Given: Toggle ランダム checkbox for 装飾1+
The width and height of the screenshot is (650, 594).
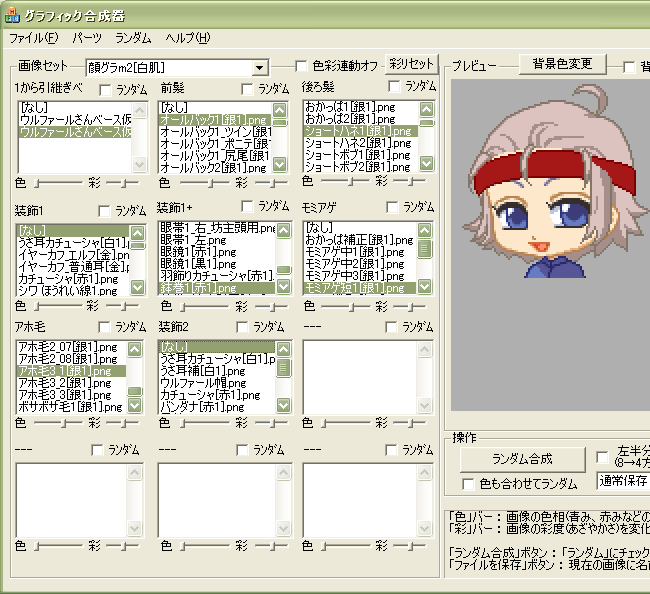Looking at the screenshot, I should tap(247, 206).
